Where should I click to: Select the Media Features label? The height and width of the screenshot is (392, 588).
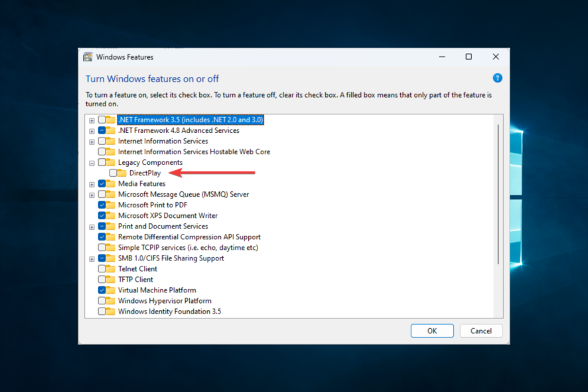pos(141,183)
